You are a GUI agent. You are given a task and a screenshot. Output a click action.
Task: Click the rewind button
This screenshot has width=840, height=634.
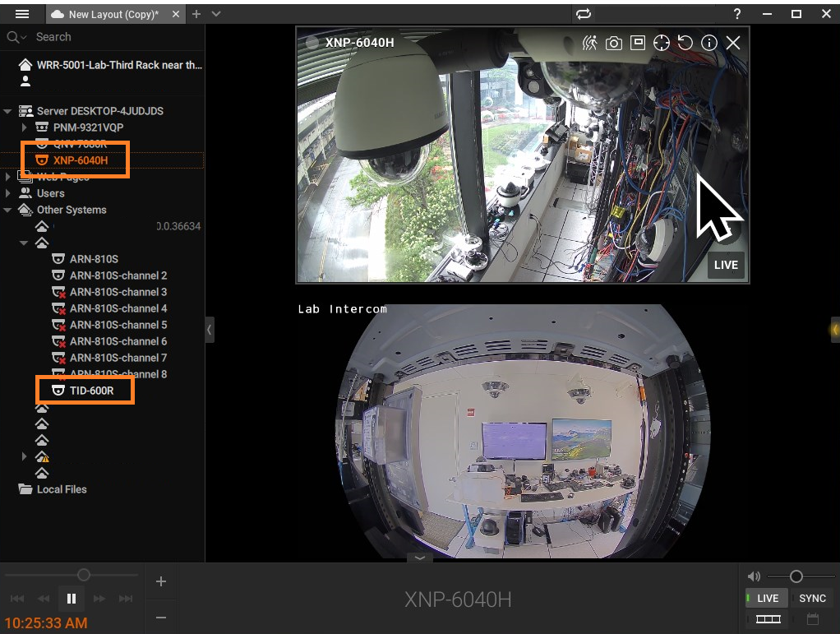pos(44,599)
